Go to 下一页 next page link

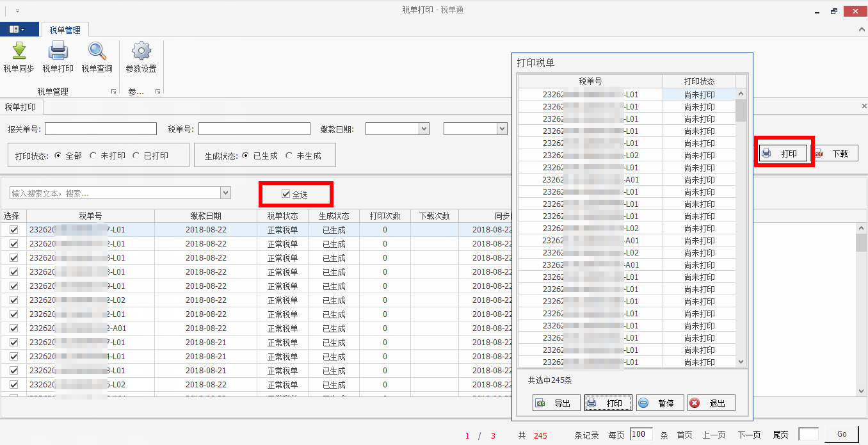(749, 435)
